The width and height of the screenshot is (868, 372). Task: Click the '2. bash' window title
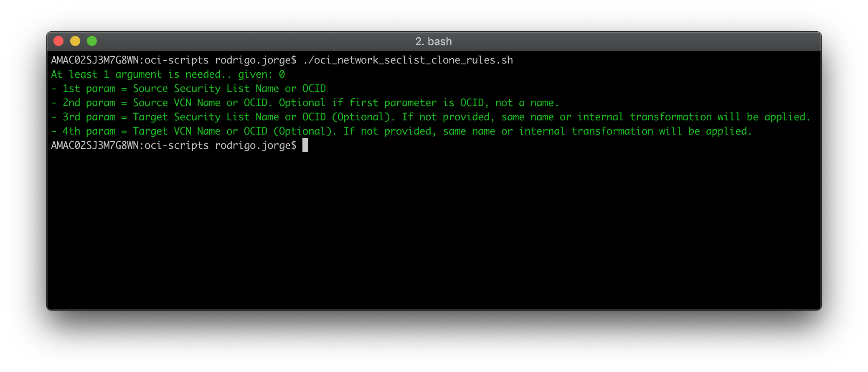point(434,41)
